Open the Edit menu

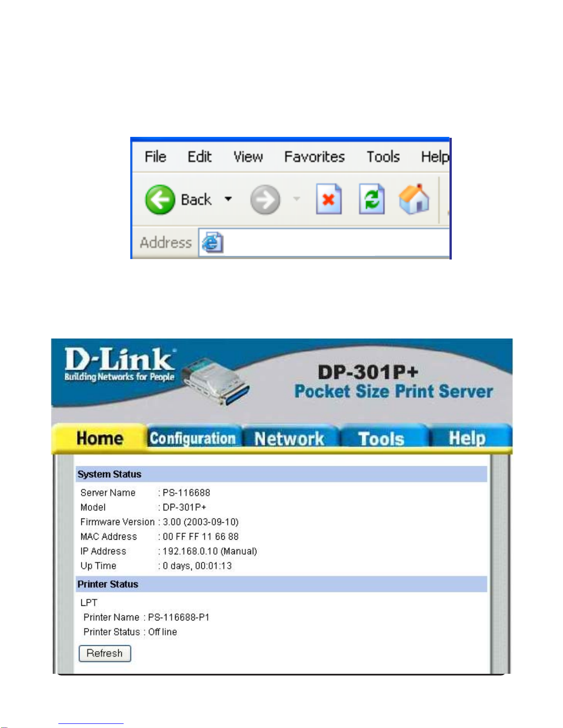(x=199, y=157)
